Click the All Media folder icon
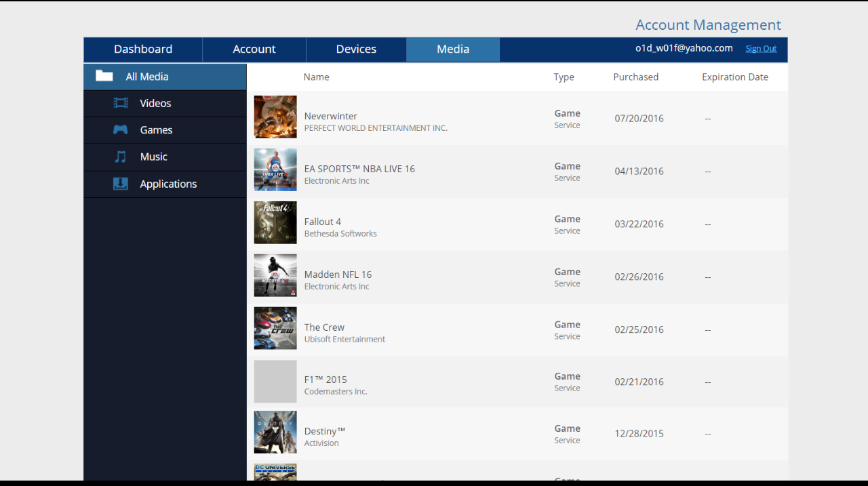The image size is (868, 486). click(104, 76)
